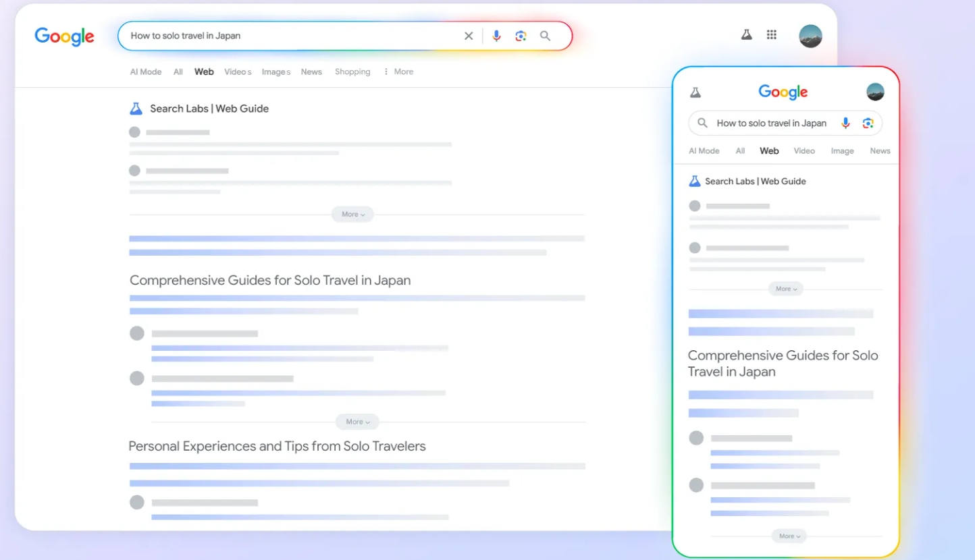The image size is (975, 560).
Task: Tap the Lens icon in mobile search
Action: pyautogui.click(x=868, y=123)
